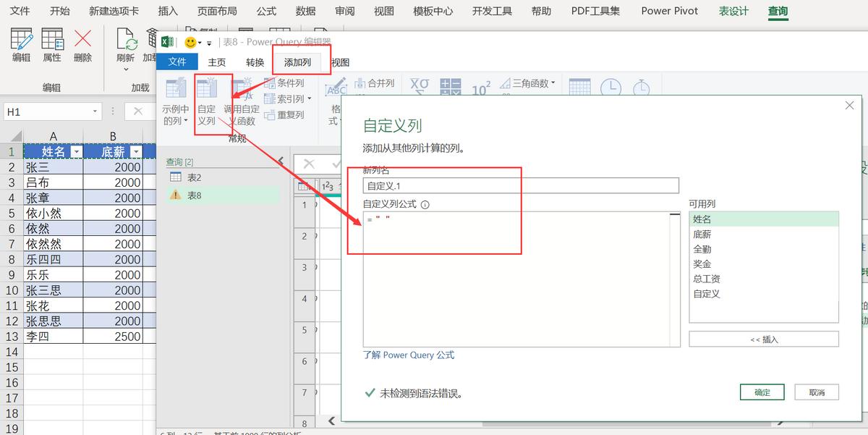Click the clock-shaped 时间 icon
This screenshot has width=868, height=435.
tap(612, 87)
